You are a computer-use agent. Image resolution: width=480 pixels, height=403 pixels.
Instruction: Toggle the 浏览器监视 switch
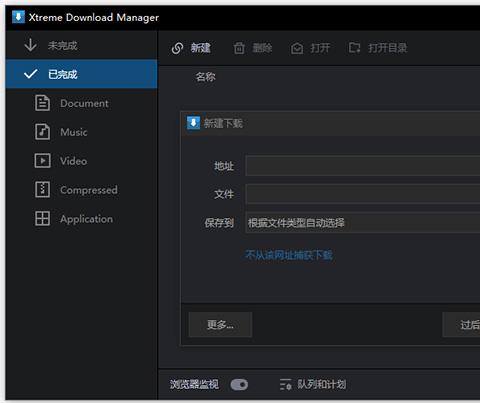pos(239,385)
